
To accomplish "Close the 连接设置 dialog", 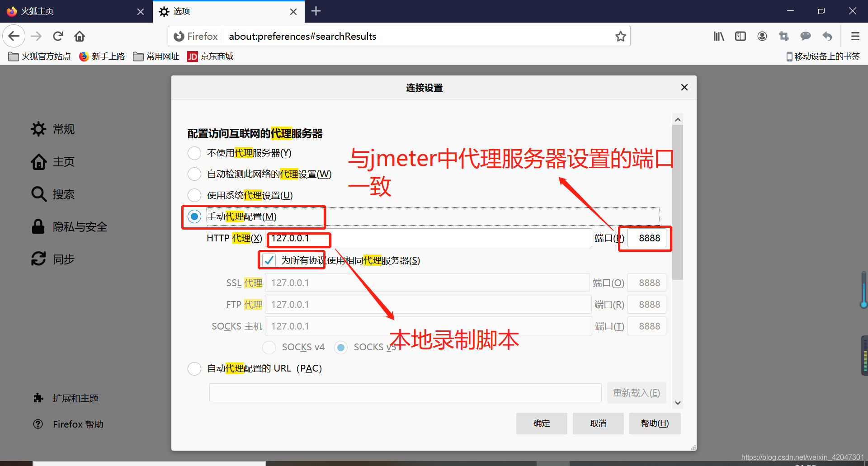I will 684,87.
